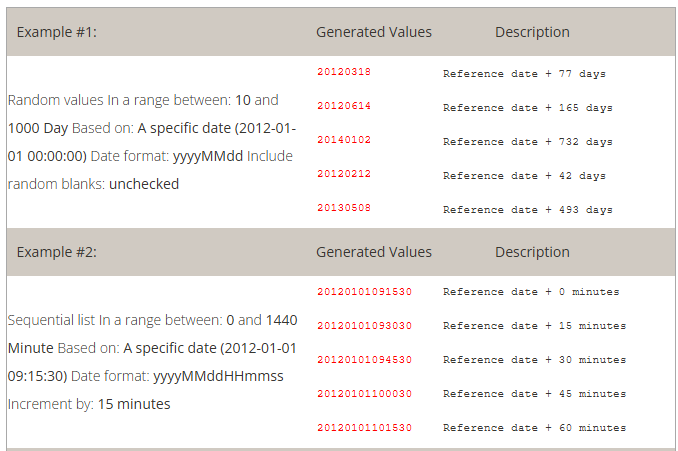Click generated value 20120101100030
The image size is (678, 451).
(364, 394)
